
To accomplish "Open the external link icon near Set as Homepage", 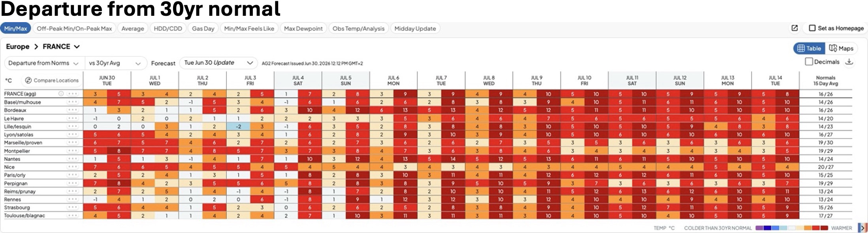I will click(795, 28).
